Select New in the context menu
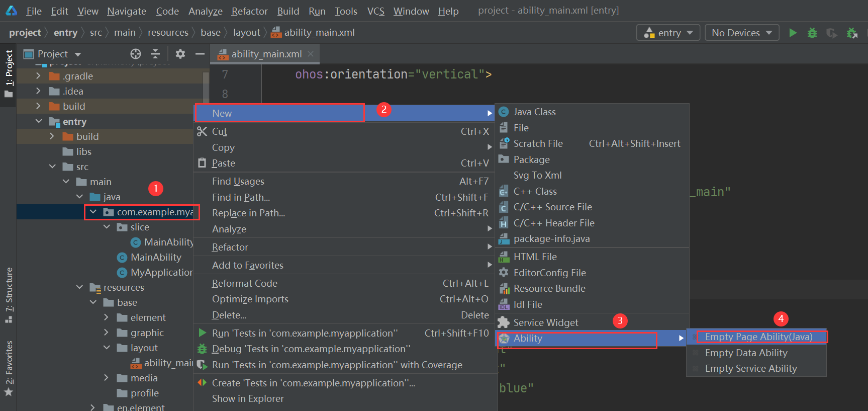The height and width of the screenshot is (411, 868). 345,113
